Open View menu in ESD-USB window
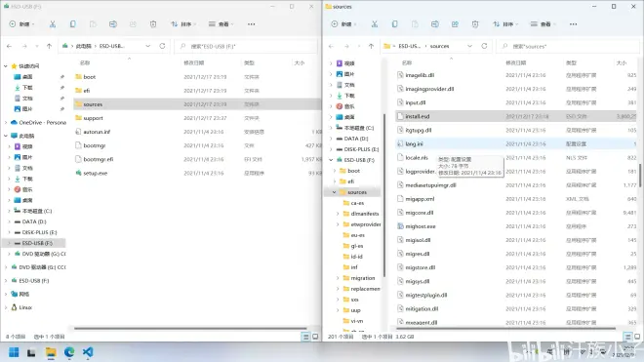644x362 pixels. point(221,24)
